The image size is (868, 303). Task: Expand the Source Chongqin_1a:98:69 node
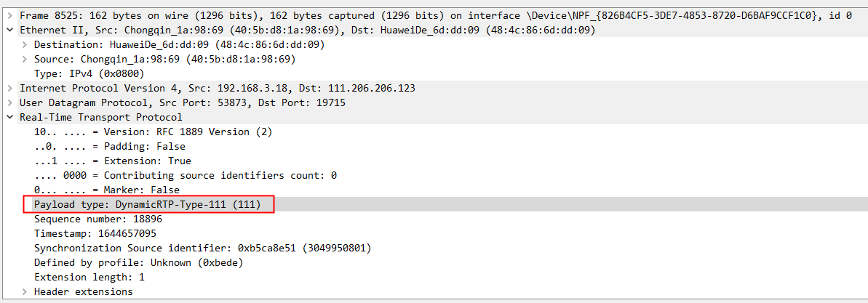click(25, 59)
